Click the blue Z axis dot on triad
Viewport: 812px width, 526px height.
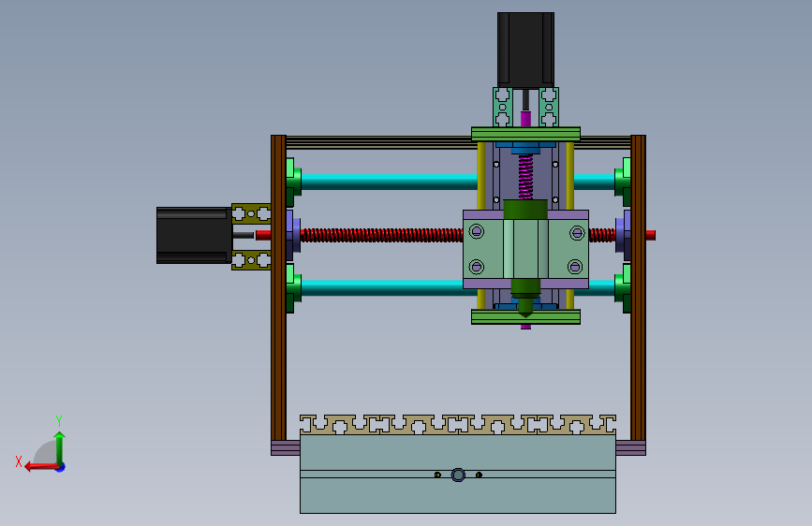coord(61,468)
